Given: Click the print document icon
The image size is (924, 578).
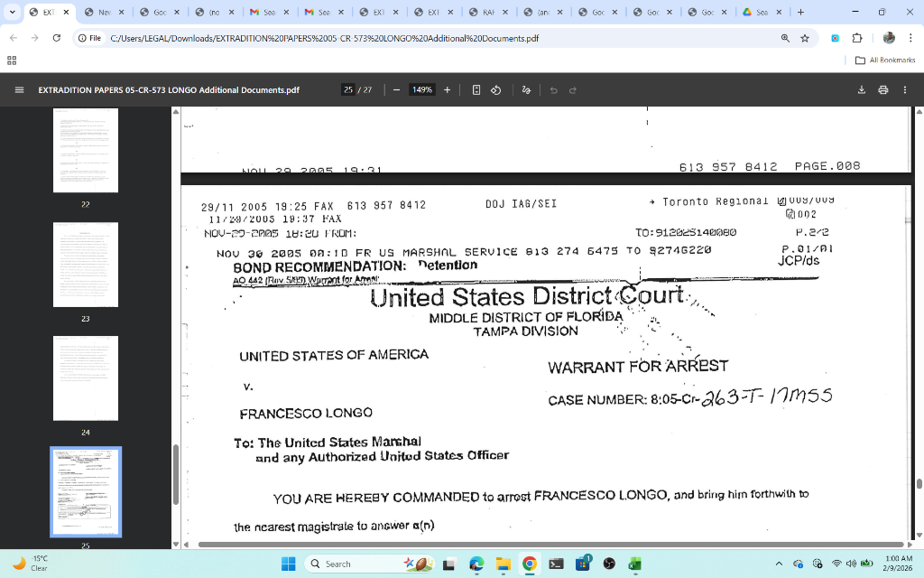Looking at the screenshot, I should [883, 89].
